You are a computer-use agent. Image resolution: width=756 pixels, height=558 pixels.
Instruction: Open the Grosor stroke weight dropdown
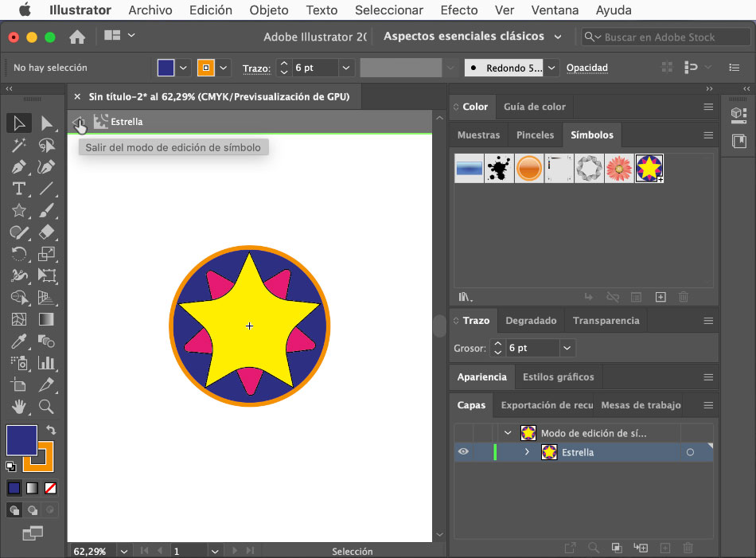[x=567, y=348]
